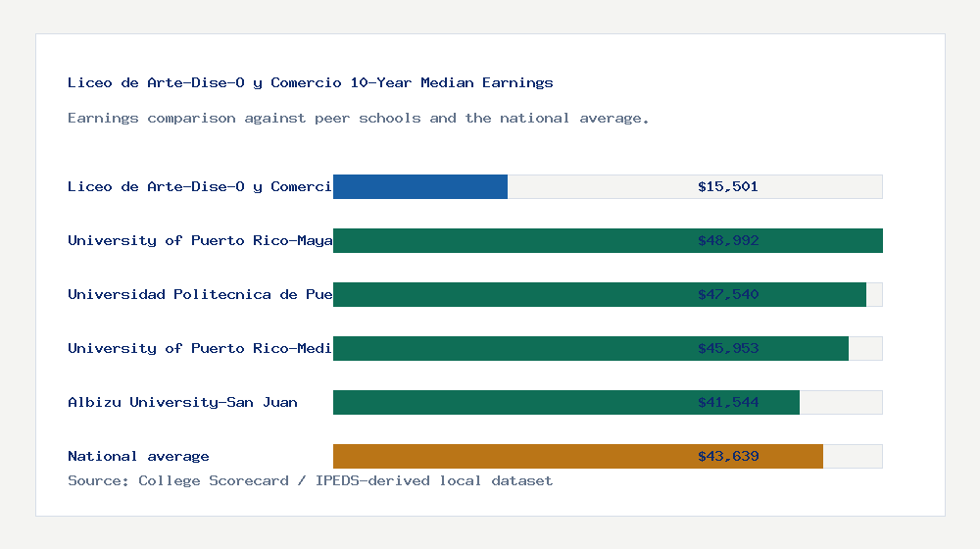
Task: Click the blue Liceo de Arte earnings bar
Action: point(420,187)
